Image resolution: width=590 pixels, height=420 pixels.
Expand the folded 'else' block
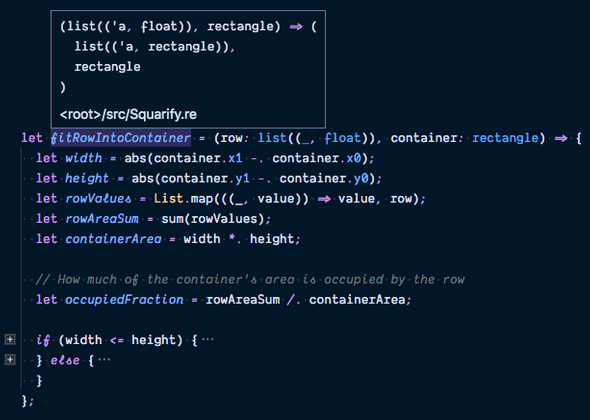(10, 360)
